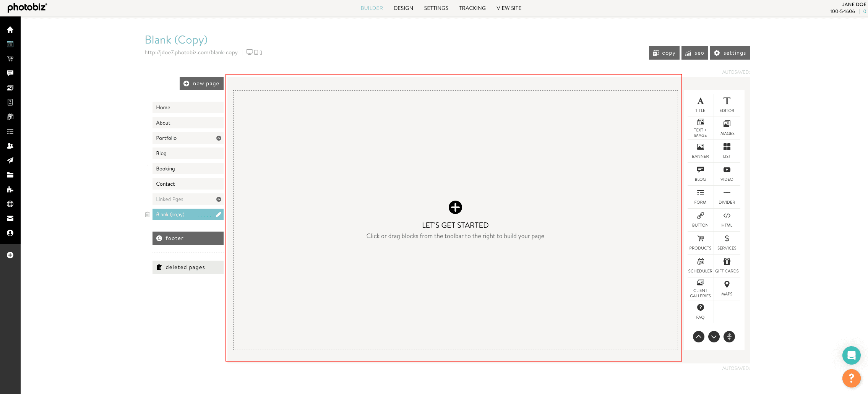
Task: Switch to the DESIGN tab
Action: click(x=403, y=8)
